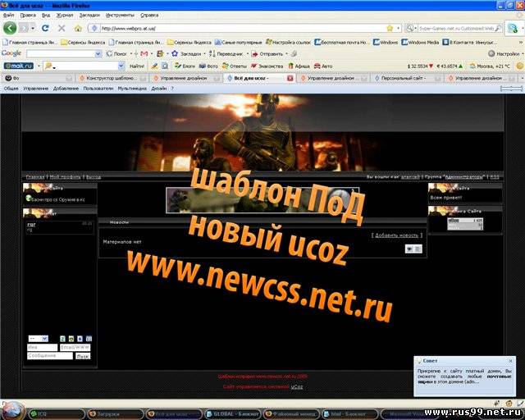
Task: Open the В Контакте bookmark
Action: 468,42
